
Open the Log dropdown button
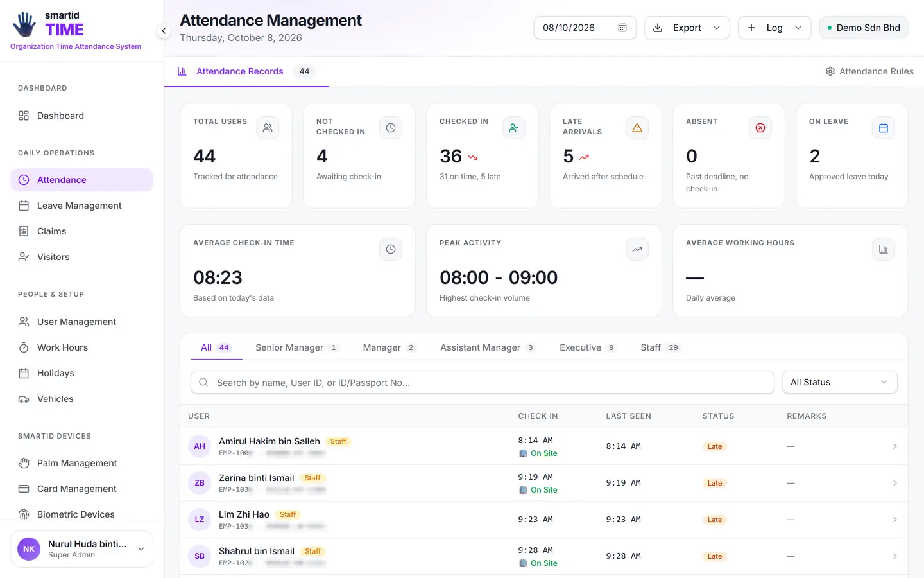tap(774, 28)
